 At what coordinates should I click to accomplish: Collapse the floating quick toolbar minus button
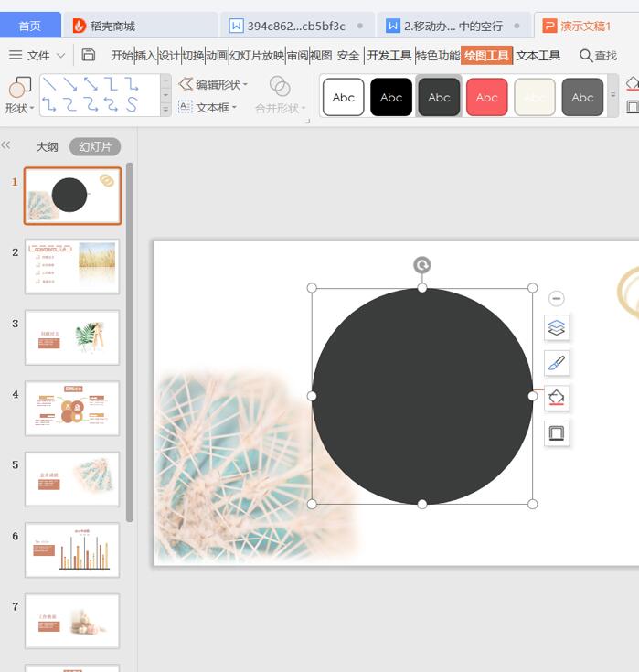[x=557, y=298]
